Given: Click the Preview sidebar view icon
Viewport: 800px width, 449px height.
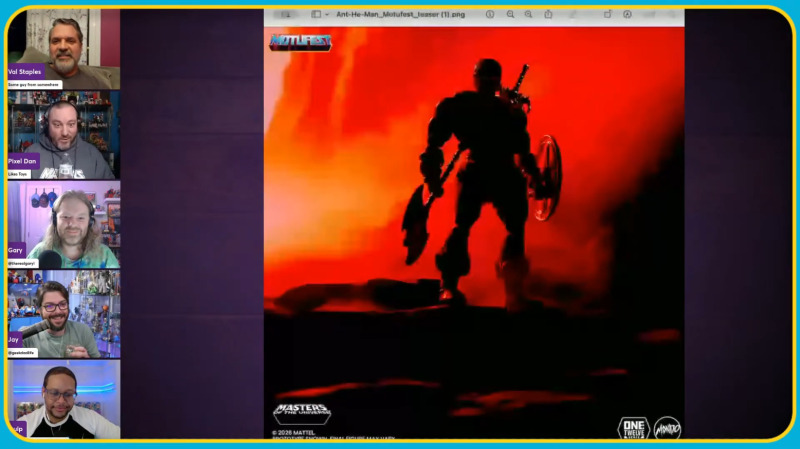Looking at the screenshot, I should [316, 15].
